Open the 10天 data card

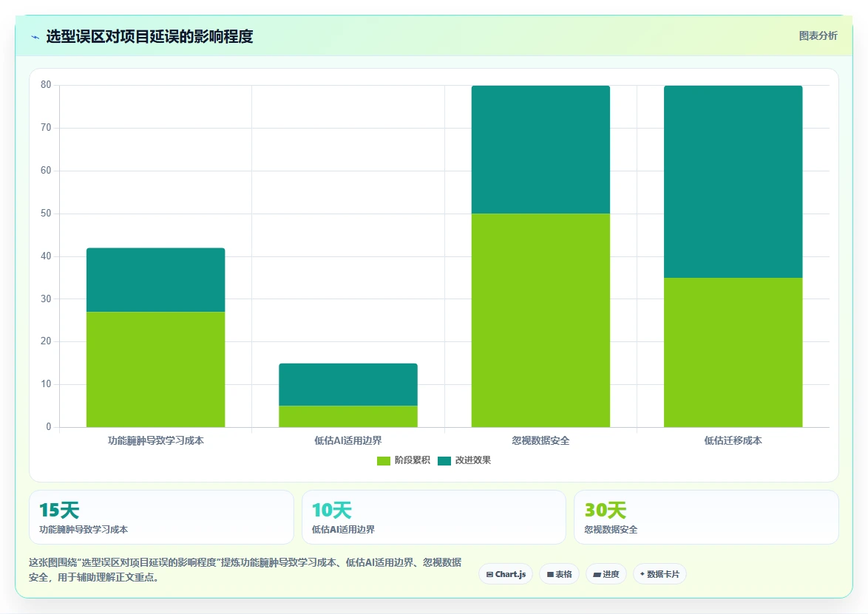pyautogui.click(x=434, y=517)
